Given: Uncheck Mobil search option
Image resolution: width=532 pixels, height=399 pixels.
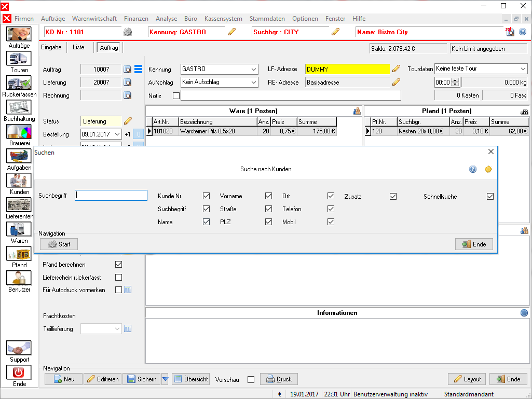Looking at the screenshot, I should 331,222.
